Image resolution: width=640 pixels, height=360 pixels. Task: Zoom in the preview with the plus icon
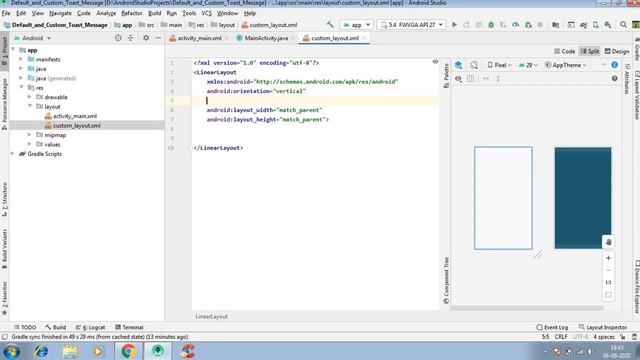point(608,258)
